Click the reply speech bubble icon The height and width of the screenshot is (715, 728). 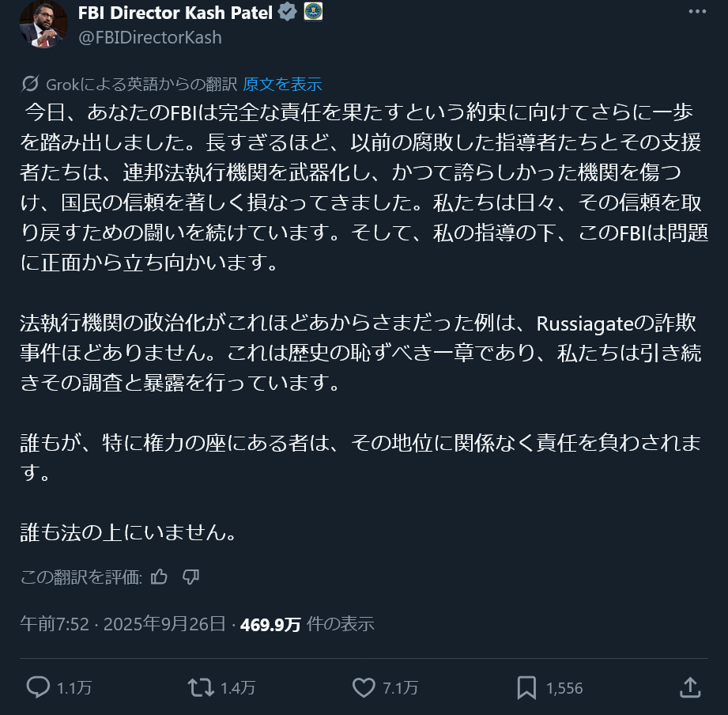38,687
